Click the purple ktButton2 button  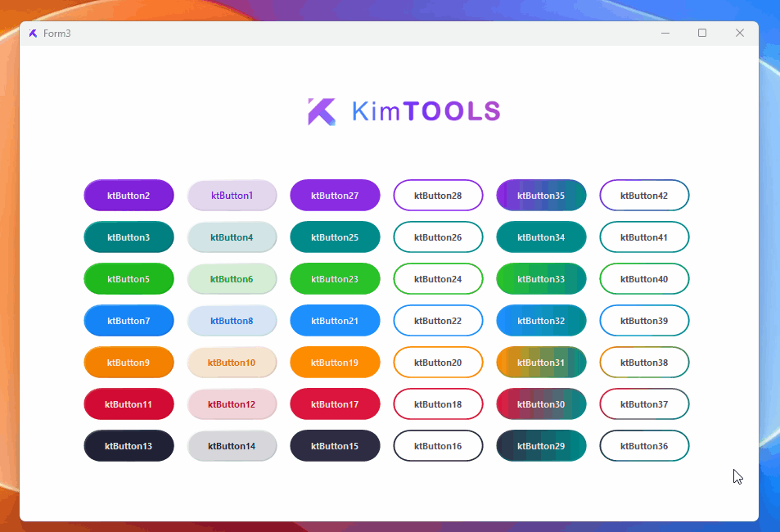click(x=128, y=195)
